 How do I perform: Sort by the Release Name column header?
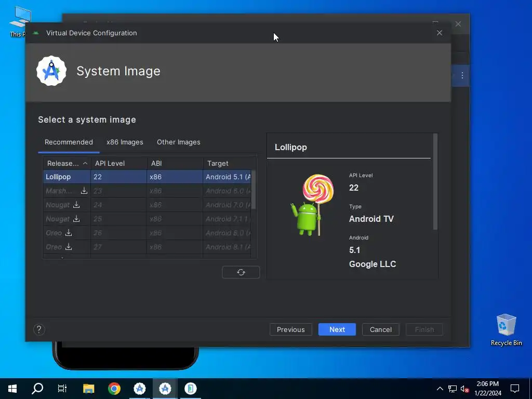tap(67, 163)
